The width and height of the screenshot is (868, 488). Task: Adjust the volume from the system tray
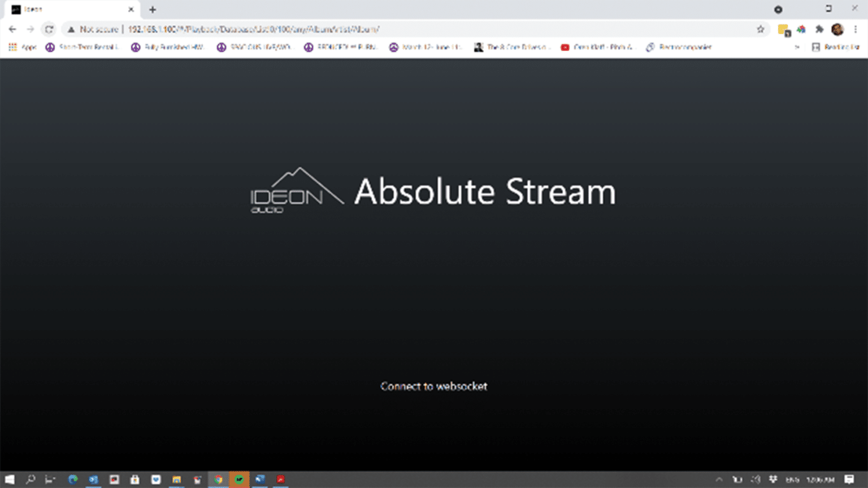pos(756,480)
